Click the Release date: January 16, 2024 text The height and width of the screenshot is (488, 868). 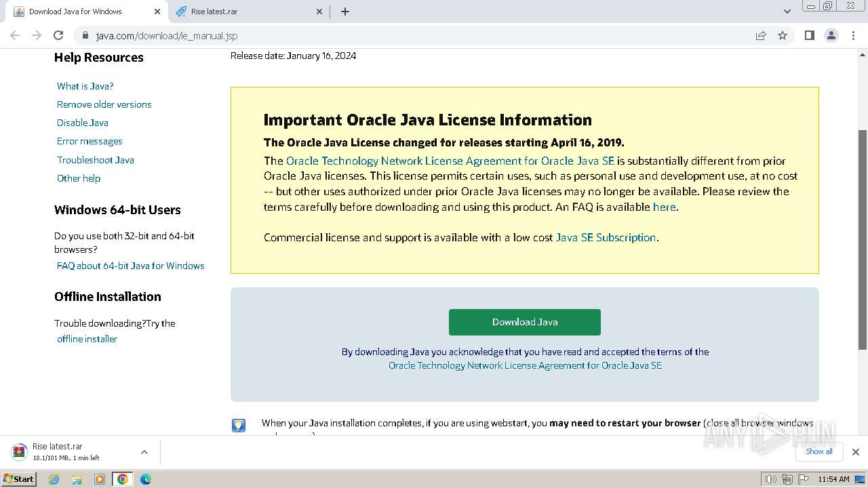[x=293, y=56]
